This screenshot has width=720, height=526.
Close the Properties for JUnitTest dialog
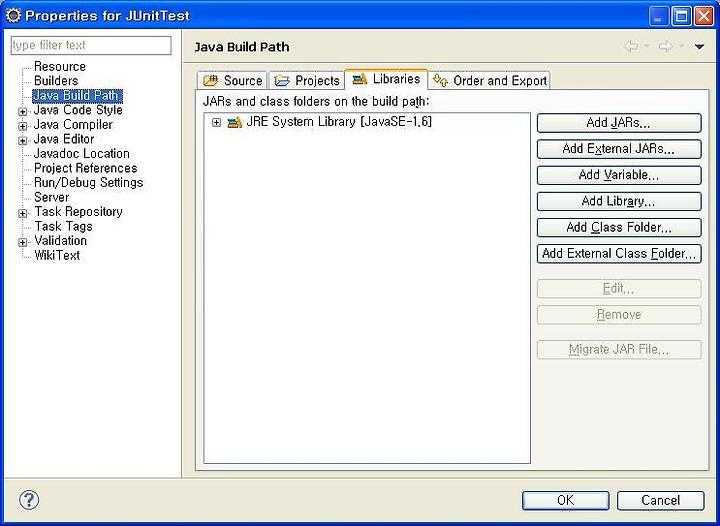[703, 17]
